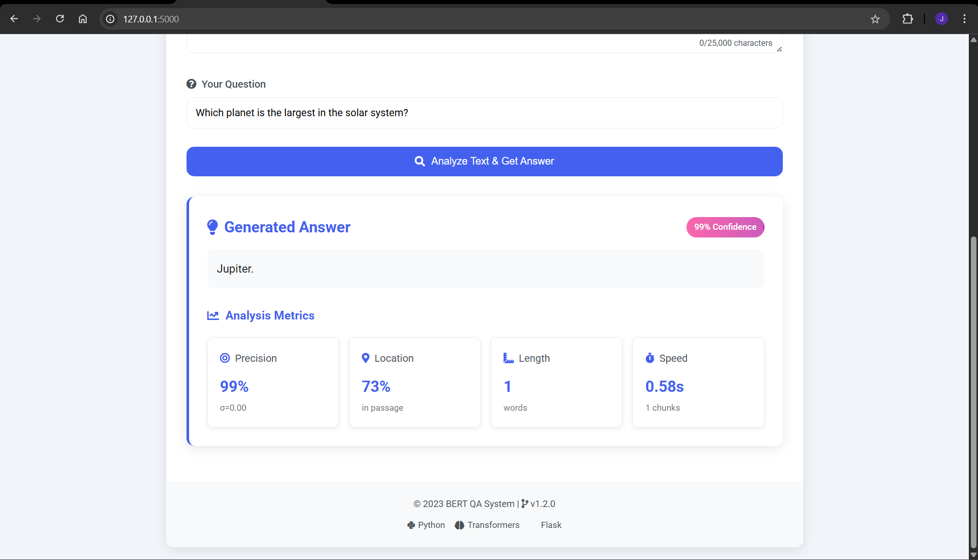Bookmark this page with the star icon
This screenshot has height=560, width=978.
pos(875,19)
